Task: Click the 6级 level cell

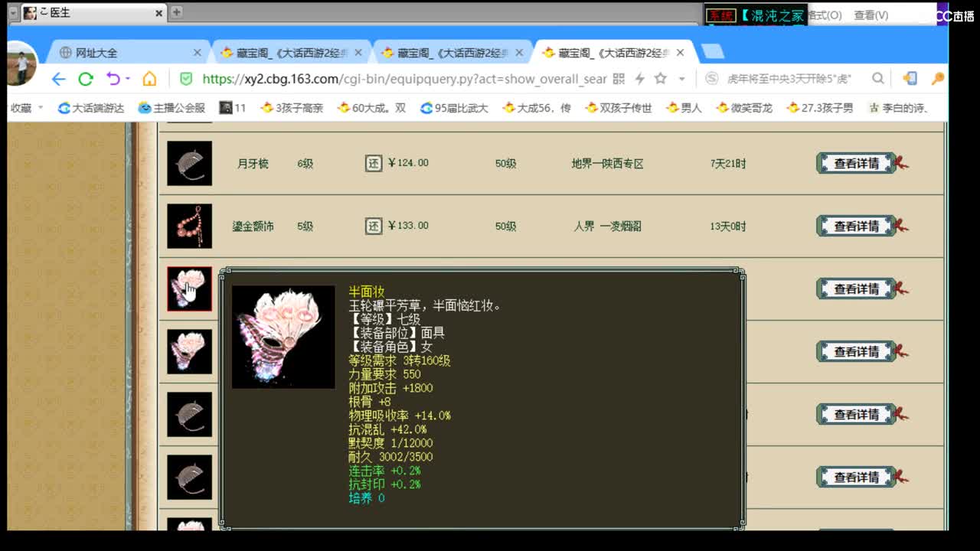Action: 305,164
